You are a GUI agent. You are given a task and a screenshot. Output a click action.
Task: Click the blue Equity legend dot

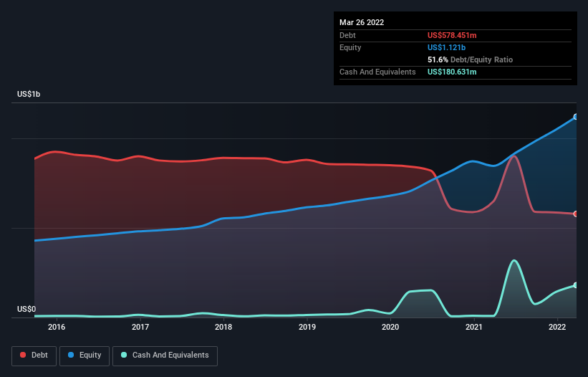[x=70, y=355]
